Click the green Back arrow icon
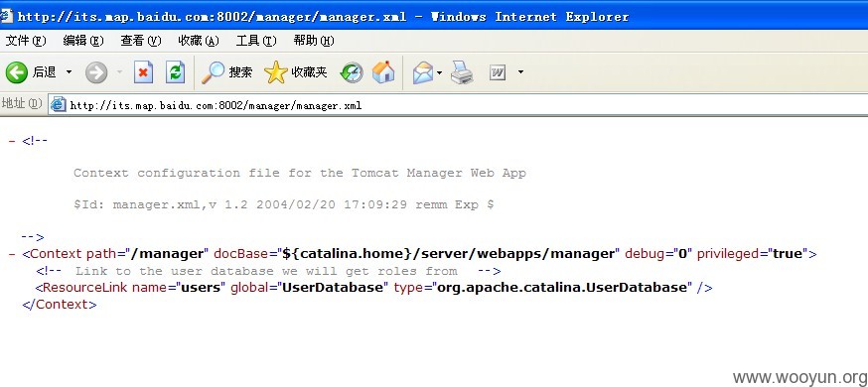This screenshot has height=387, width=868. 17,72
